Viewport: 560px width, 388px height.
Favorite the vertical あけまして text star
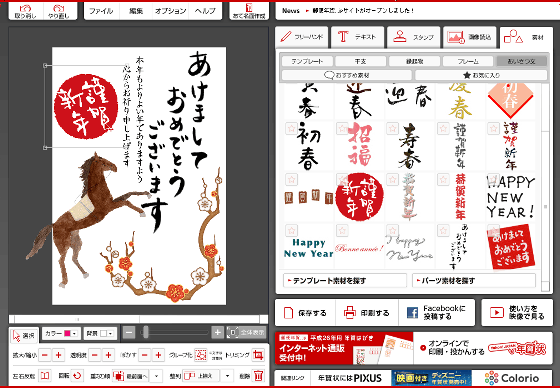click(x=443, y=230)
